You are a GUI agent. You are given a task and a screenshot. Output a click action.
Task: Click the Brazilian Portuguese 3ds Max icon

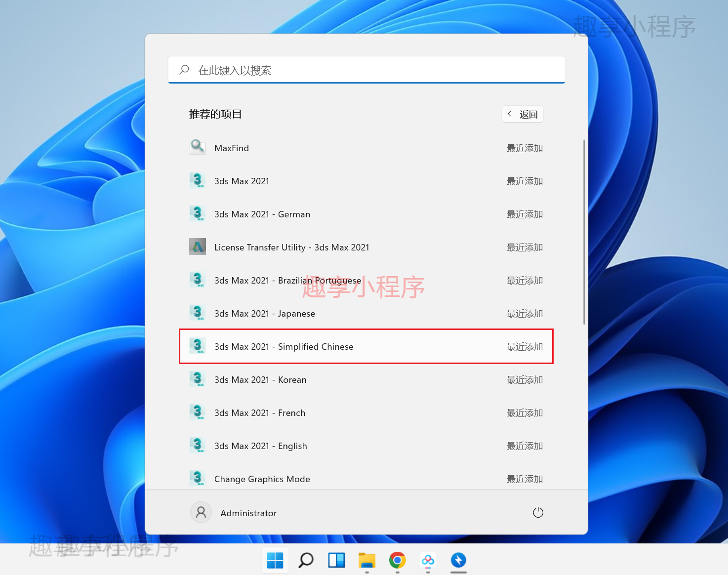pos(198,280)
